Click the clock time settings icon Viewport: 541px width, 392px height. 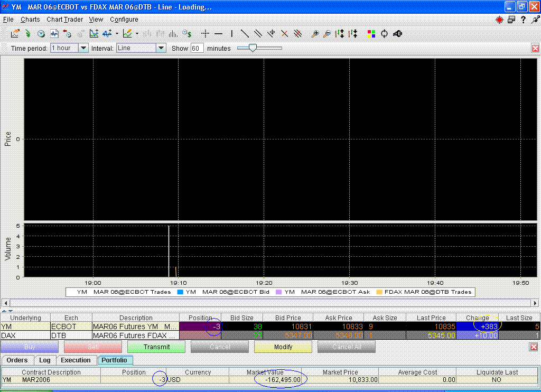click(x=41, y=33)
